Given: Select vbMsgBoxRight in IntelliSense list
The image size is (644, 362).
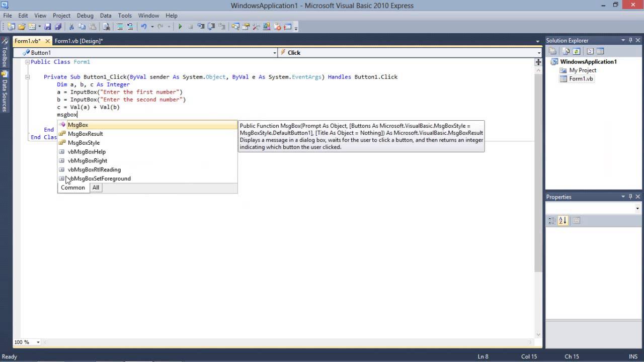Looking at the screenshot, I should 147,161.
